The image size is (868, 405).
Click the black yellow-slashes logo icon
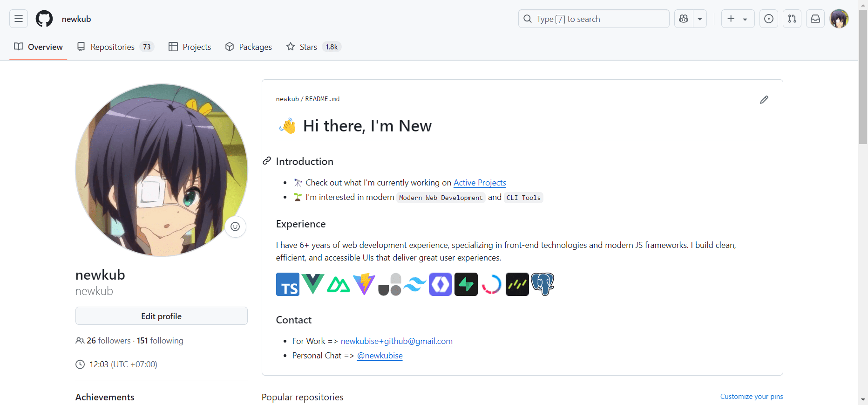[x=517, y=284]
